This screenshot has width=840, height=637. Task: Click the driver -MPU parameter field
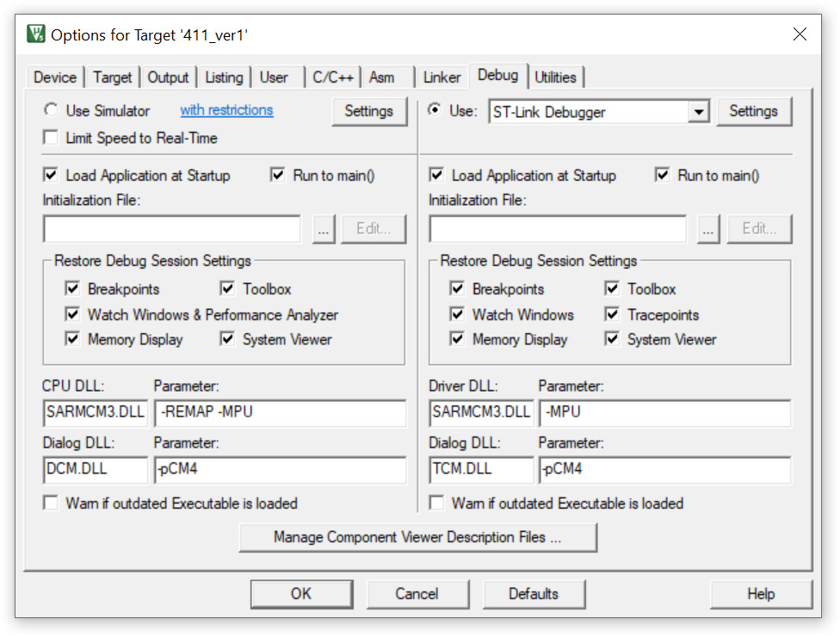pos(664,412)
